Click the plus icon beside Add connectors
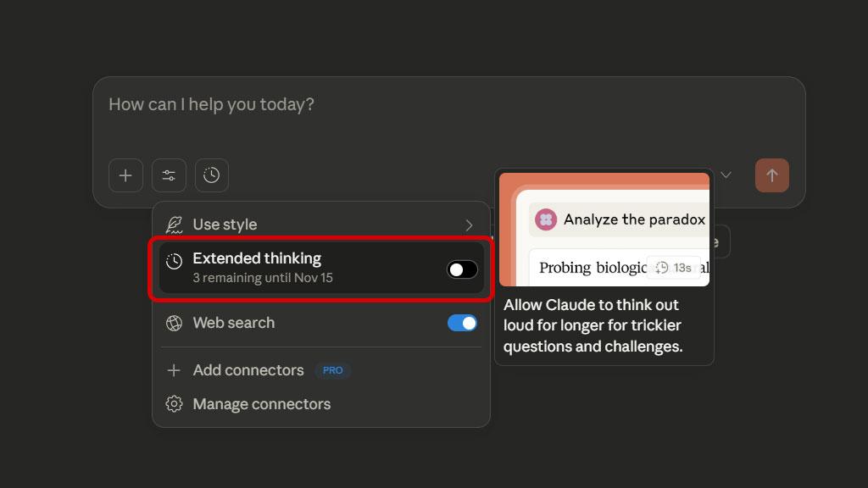868x488 pixels. pos(174,370)
